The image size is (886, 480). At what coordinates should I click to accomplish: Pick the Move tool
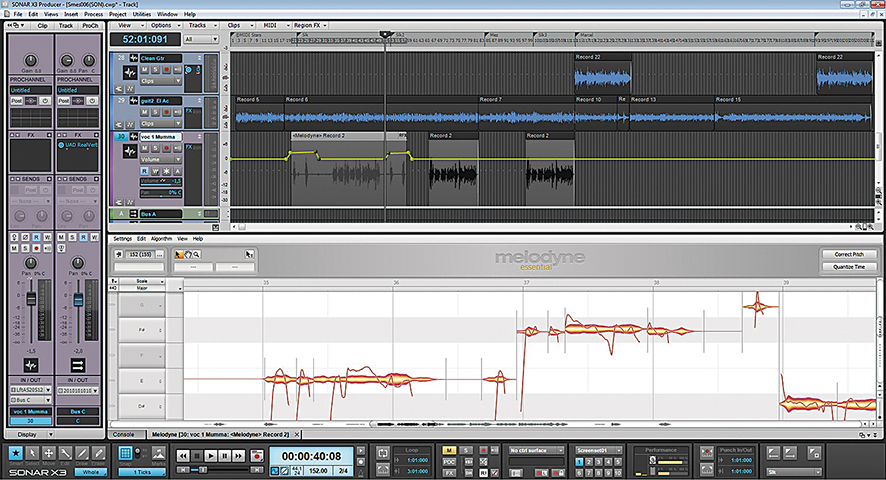click(x=49, y=453)
